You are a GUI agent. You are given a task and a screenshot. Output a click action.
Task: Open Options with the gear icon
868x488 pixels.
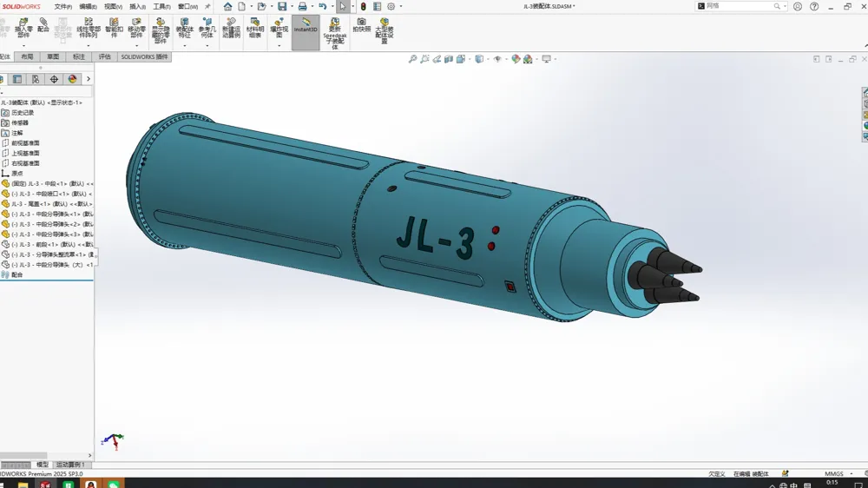click(x=391, y=7)
